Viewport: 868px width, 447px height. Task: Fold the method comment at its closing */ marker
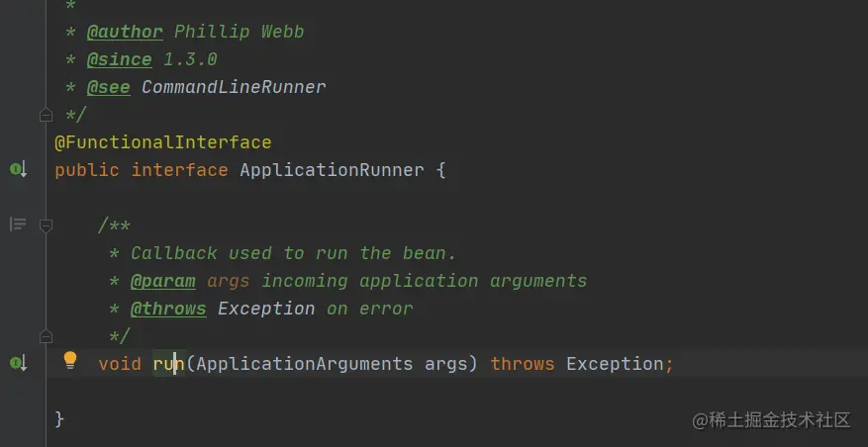click(46, 336)
